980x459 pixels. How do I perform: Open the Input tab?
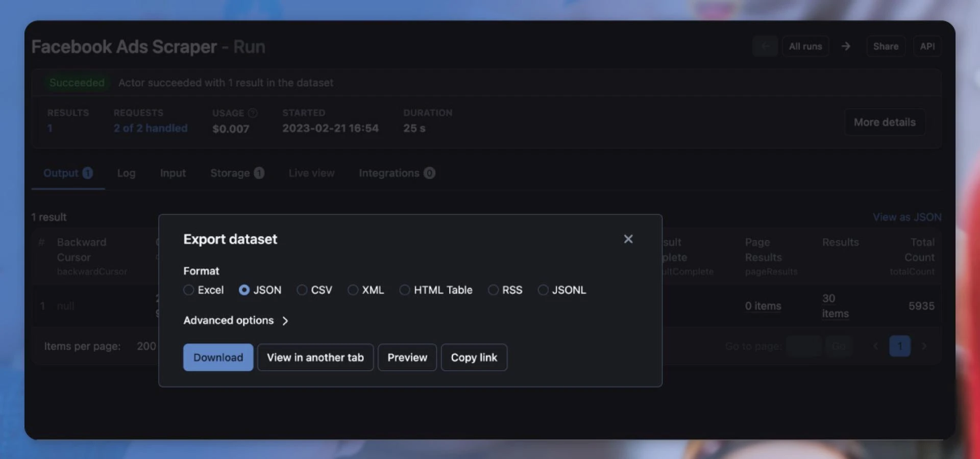point(173,173)
